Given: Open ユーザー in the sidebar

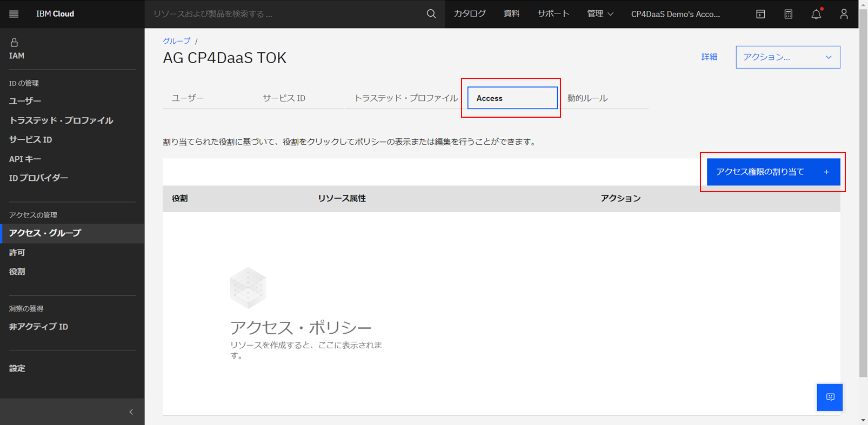Looking at the screenshot, I should [25, 101].
